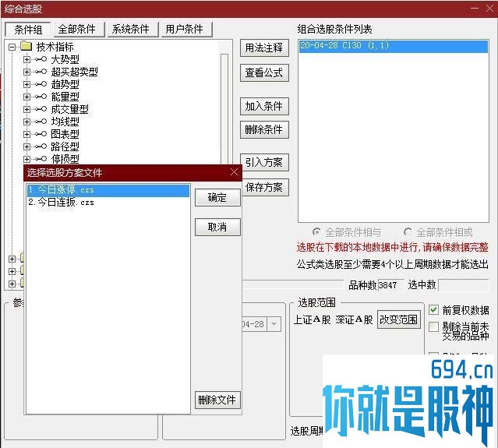Screen dimensions: 498x448
Task: Expand the 大势型 tree node
Action: click(26, 59)
